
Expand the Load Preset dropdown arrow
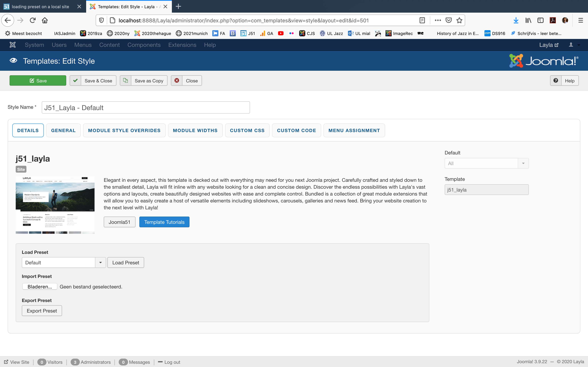click(100, 262)
